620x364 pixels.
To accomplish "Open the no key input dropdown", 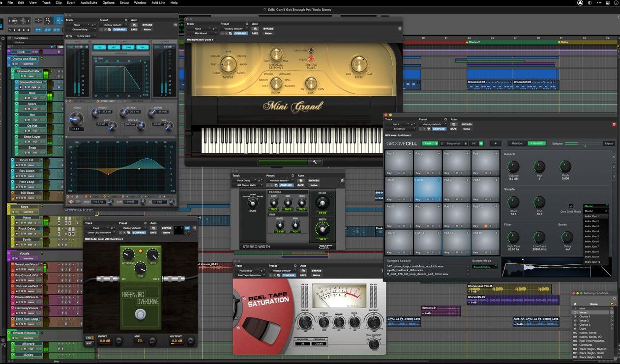I will 84,36.
